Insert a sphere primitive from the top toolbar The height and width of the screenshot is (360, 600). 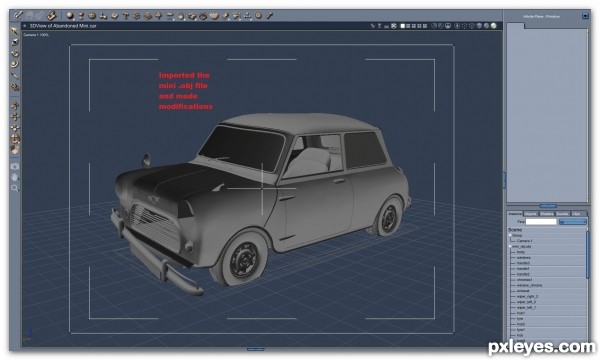tap(70, 16)
